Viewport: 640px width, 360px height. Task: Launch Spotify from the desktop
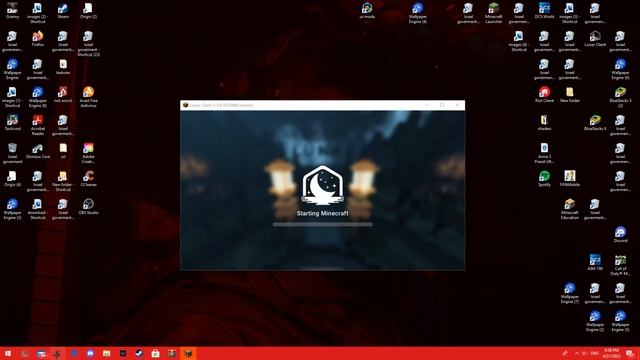pyautogui.click(x=544, y=178)
